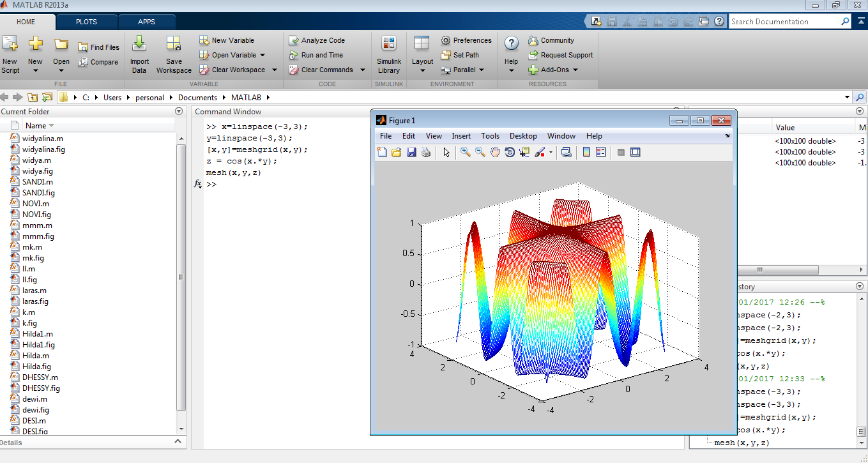Screen dimensions: 868x463
Task: Insert a colorbar into the plot
Action: point(586,152)
